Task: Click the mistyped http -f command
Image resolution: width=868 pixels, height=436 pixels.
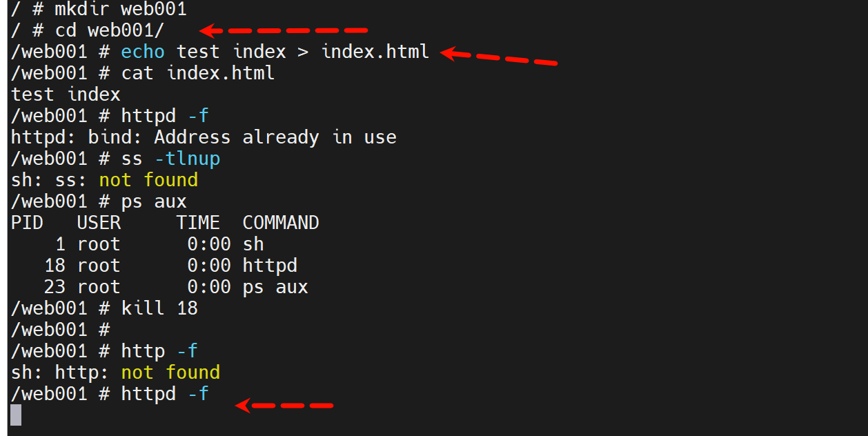Action: (x=159, y=351)
